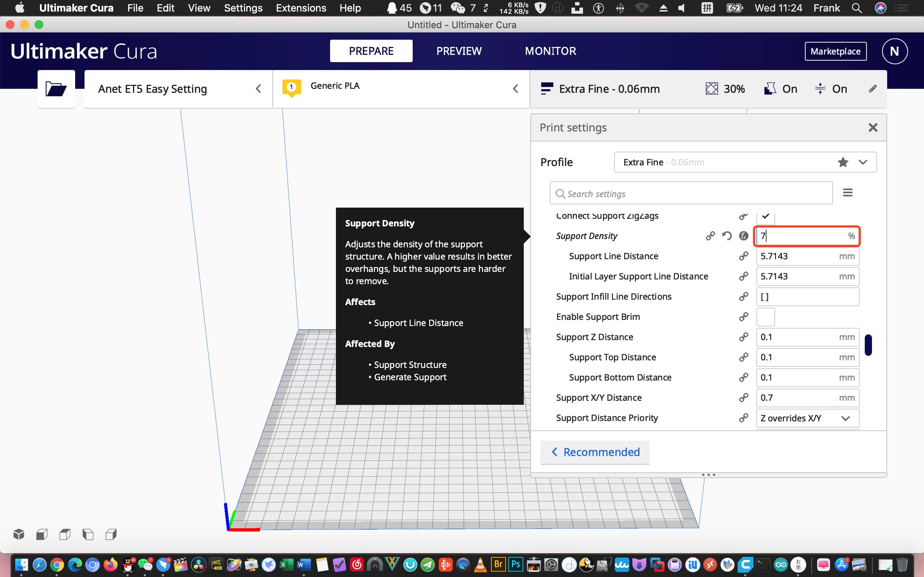Switch to the PREVIEW tab

pyautogui.click(x=459, y=51)
